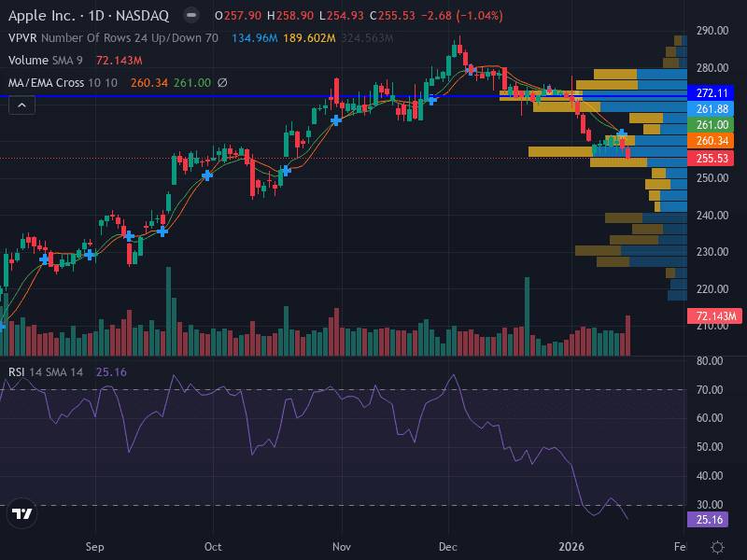This screenshot has width=747, height=560.
Task: Click the 25.16 RSI value label on the axis
Action: [709, 520]
